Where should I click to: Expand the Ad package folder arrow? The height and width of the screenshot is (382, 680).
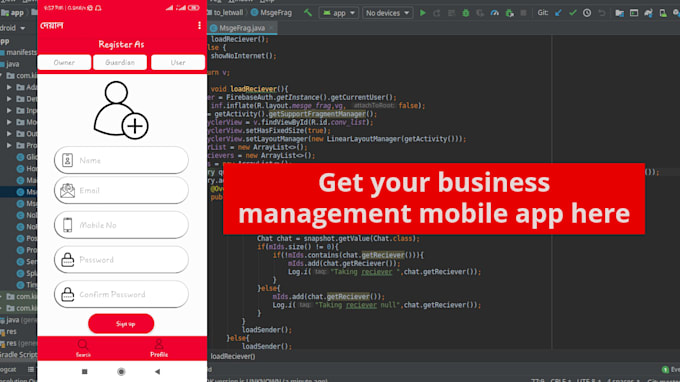click(x=9, y=87)
